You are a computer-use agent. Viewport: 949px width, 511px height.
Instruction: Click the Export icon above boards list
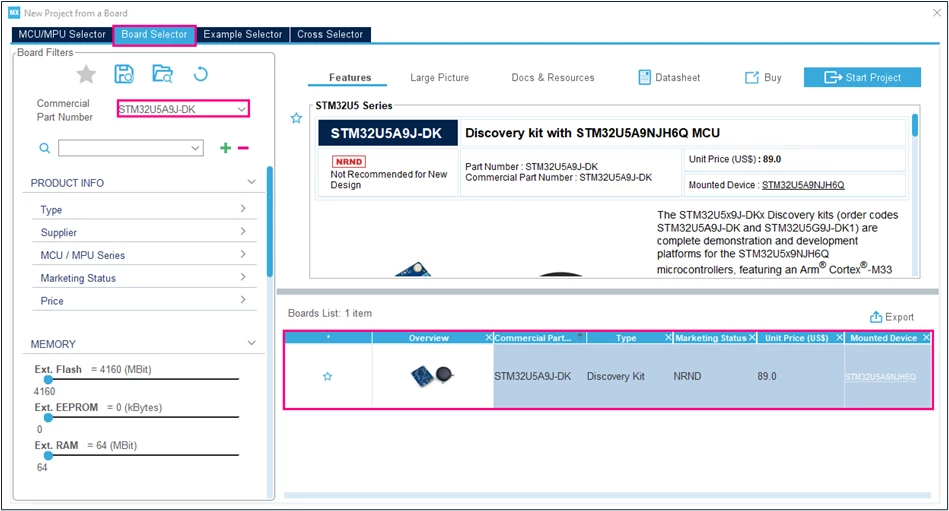(876, 317)
